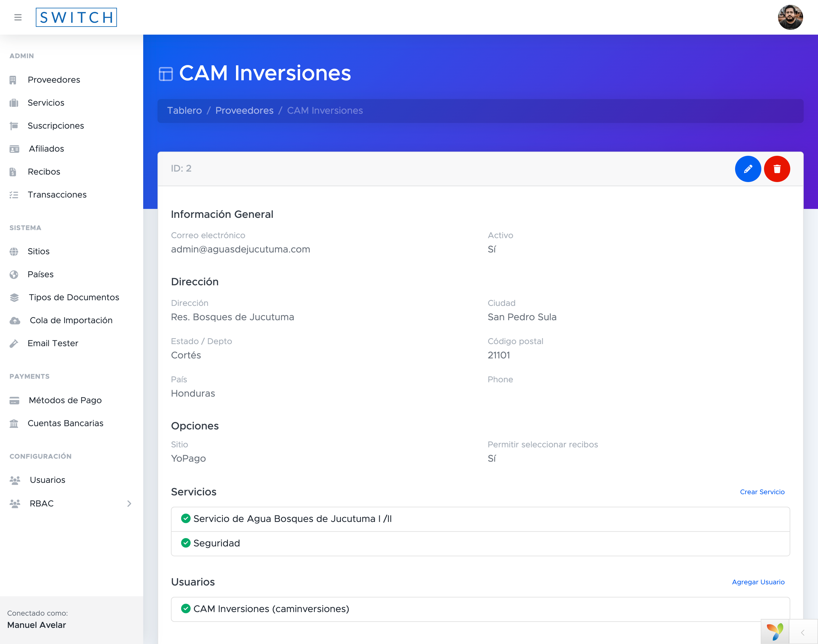Toggle the hamburger sidebar menu icon
This screenshot has height=644, width=818.
(18, 17)
